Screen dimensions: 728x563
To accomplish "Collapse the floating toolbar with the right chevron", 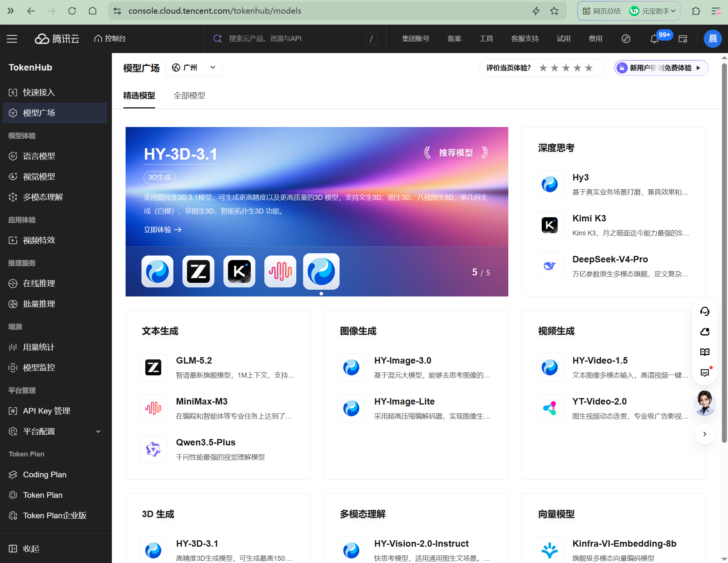I will pyautogui.click(x=705, y=434).
